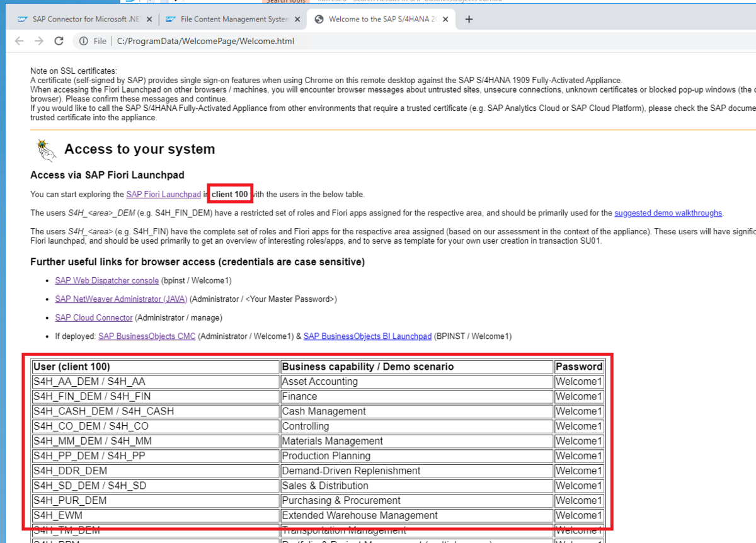Click the Materials Management cell
The image size is (756, 543).
417,441
